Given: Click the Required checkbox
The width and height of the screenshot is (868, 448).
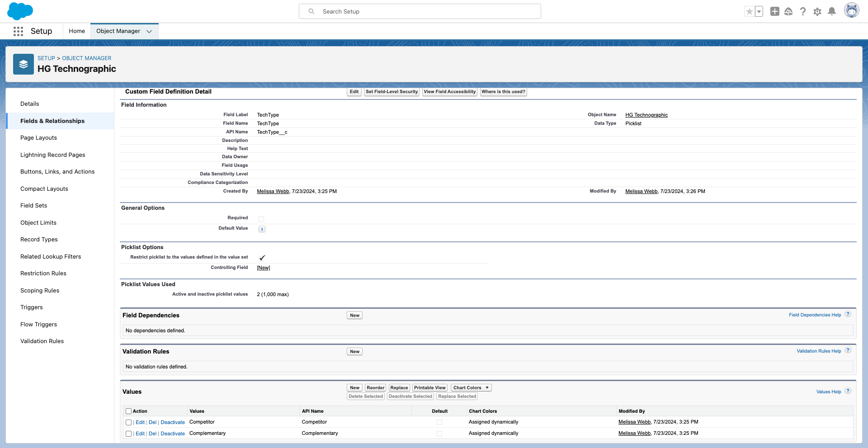Looking at the screenshot, I should click(261, 219).
